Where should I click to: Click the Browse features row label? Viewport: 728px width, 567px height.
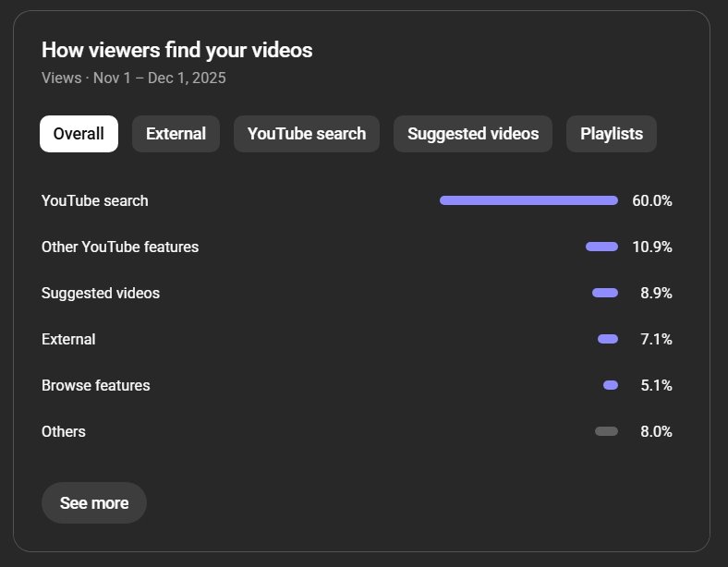pos(95,385)
